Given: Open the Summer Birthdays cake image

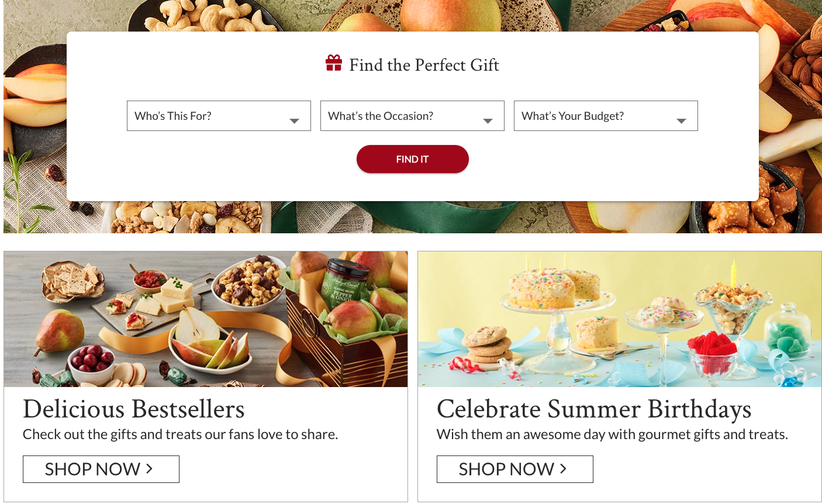Looking at the screenshot, I should click(620, 319).
